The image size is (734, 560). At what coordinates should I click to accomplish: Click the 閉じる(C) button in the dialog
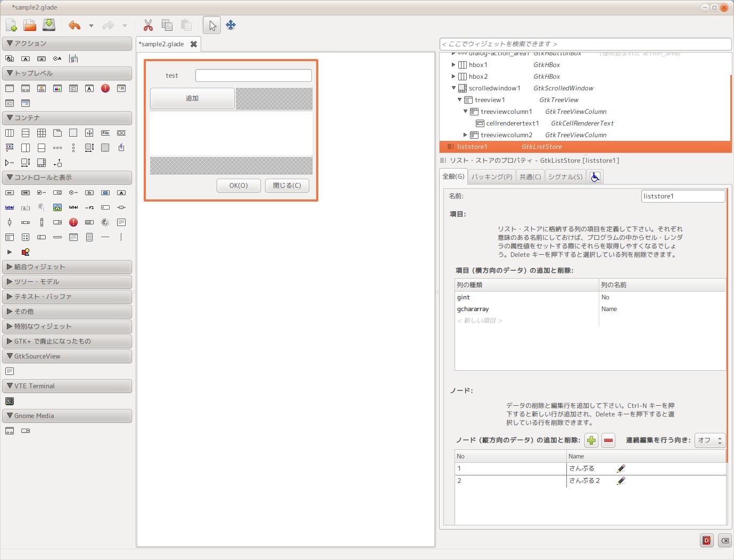[287, 186]
